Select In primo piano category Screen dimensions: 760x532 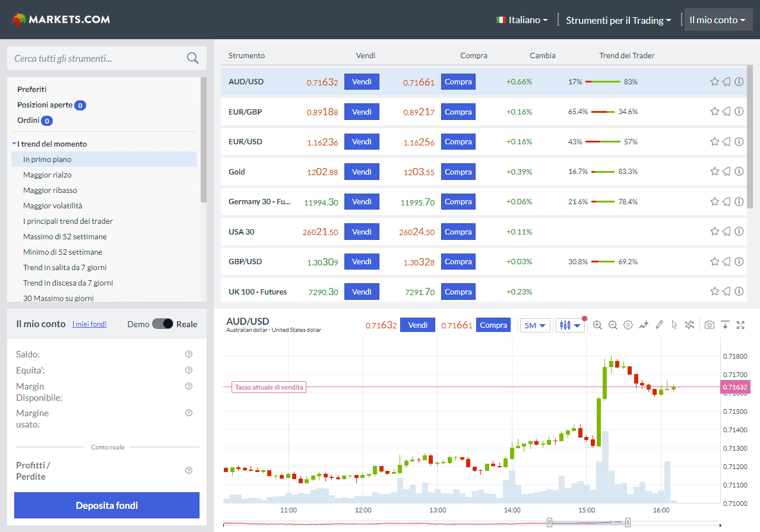(104, 159)
